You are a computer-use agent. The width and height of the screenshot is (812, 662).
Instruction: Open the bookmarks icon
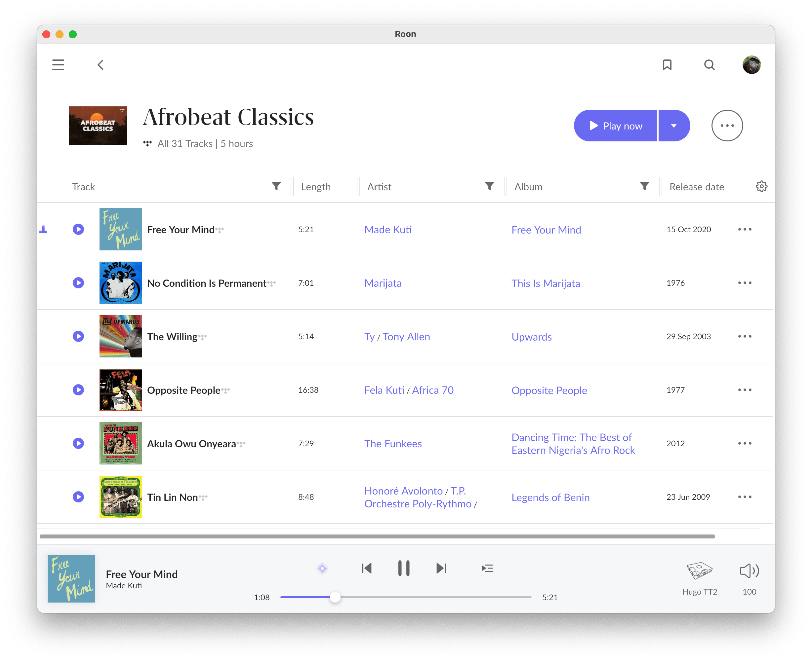tap(667, 65)
